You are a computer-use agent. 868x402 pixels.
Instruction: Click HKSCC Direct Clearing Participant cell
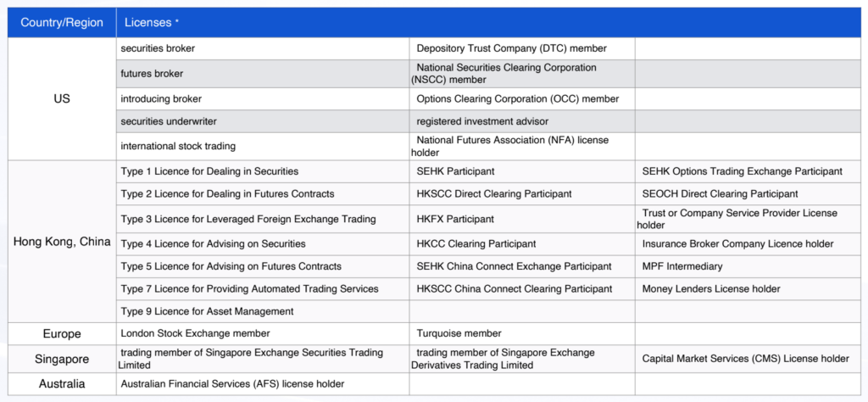[522, 194]
